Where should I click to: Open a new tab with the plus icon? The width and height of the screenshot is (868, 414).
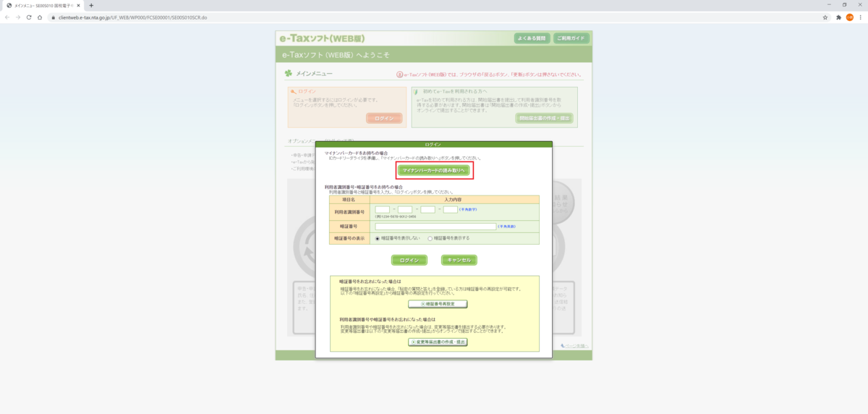[x=91, y=5]
